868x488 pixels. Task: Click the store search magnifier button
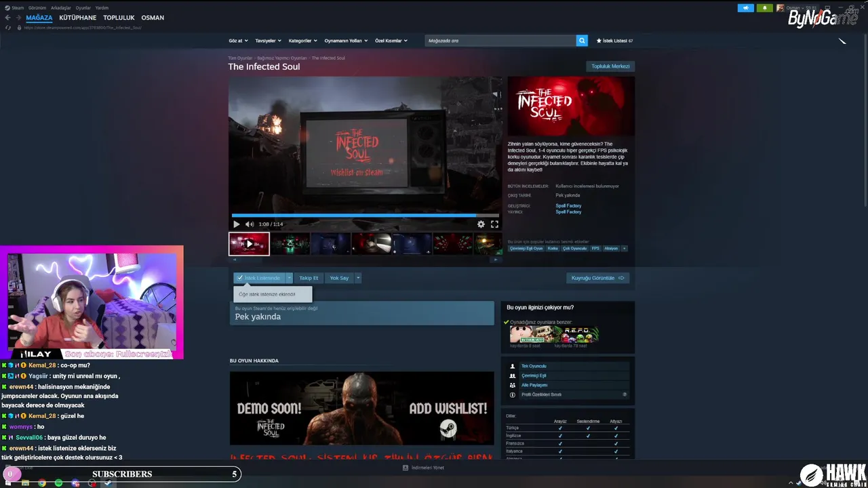tap(582, 41)
